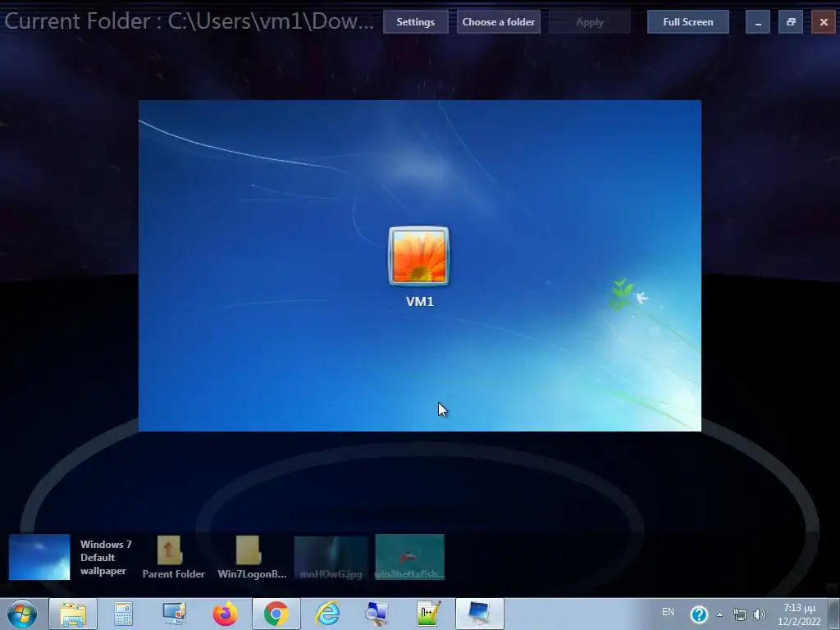The width and height of the screenshot is (840, 630).
Task: Switch to Full Screen mode
Action: coord(688,22)
